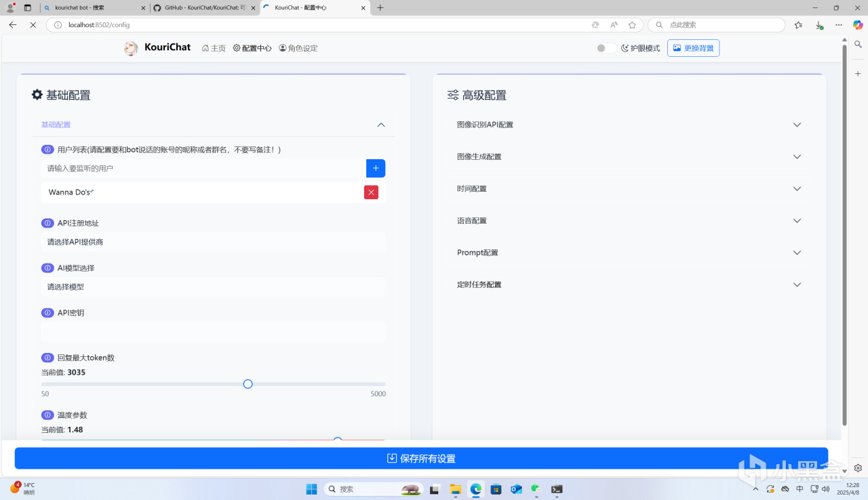Click the Windows taskbar search box
The width and height of the screenshot is (868, 500).
point(374,489)
